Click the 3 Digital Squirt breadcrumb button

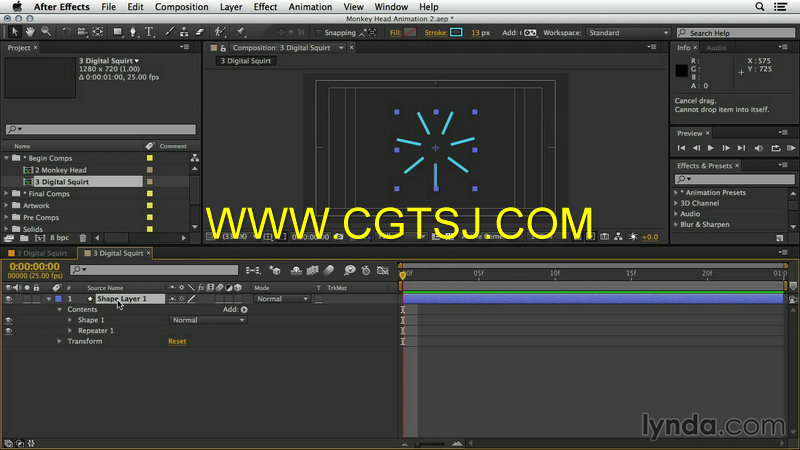point(246,61)
